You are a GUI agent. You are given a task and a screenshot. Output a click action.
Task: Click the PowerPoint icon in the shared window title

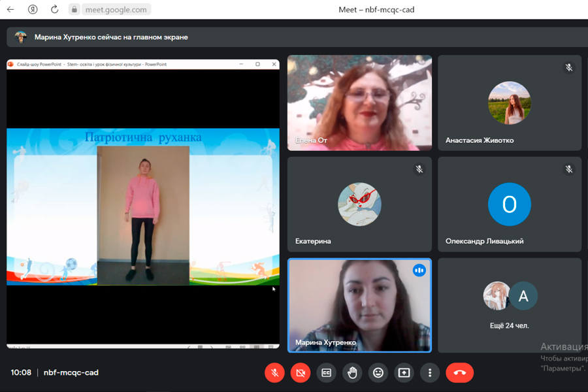(10, 64)
